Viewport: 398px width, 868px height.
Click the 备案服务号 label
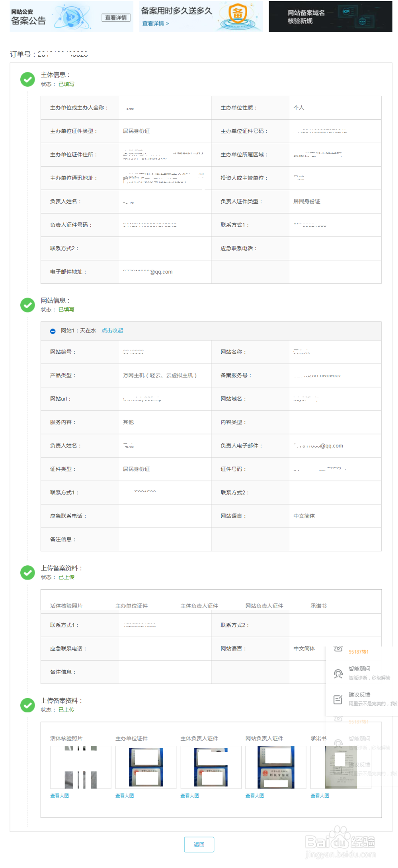pyautogui.click(x=236, y=376)
